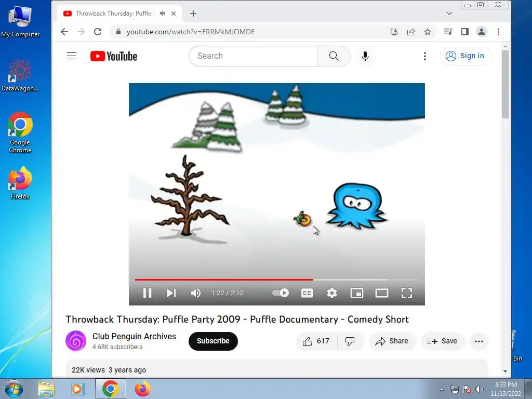The width and height of the screenshot is (532, 399).
Task: Expand the tab search chevron
Action: 449,14
